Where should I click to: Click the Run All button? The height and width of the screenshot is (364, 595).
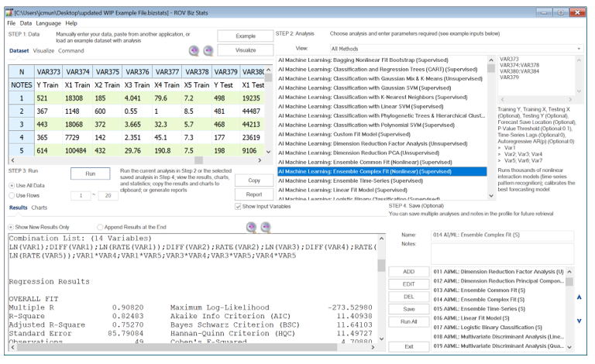[x=409, y=322]
